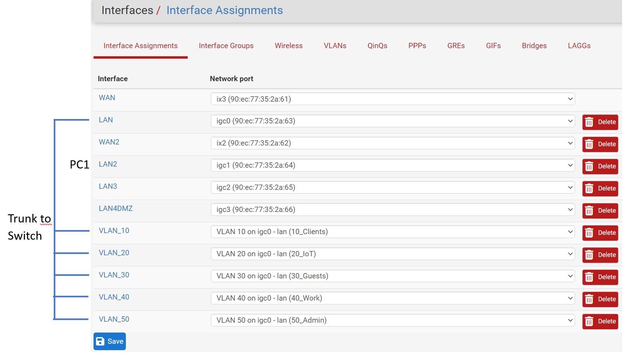
Task: Open the WAN interface link
Action: [x=107, y=98]
